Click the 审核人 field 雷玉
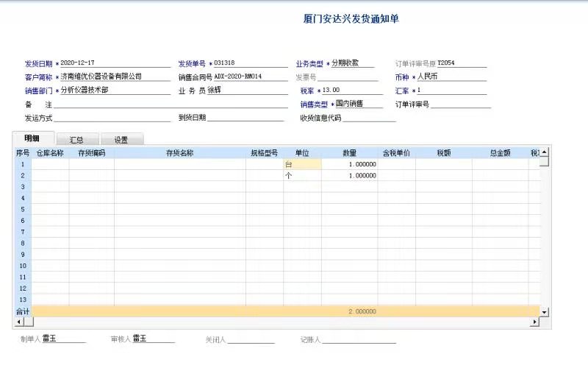 pyautogui.click(x=153, y=339)
